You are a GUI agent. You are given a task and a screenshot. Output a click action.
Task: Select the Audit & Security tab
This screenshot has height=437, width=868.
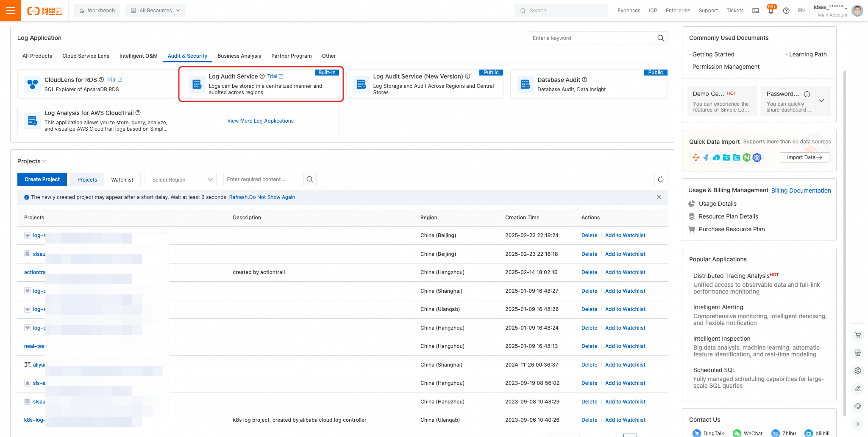187,56
